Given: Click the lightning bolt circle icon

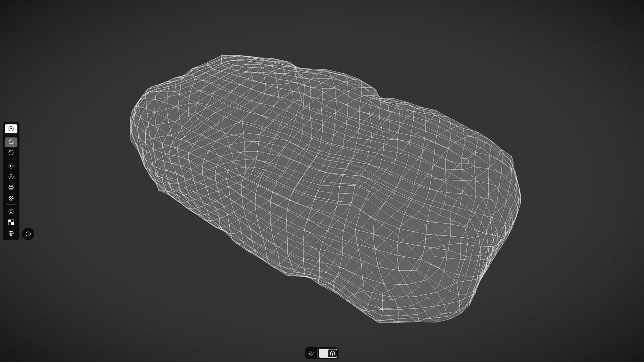Looking at the screenshot, I should [x=11, y=177].
